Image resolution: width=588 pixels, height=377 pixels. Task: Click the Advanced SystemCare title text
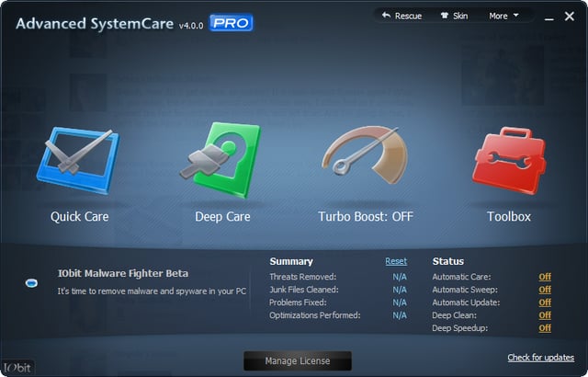coord(95,24)
